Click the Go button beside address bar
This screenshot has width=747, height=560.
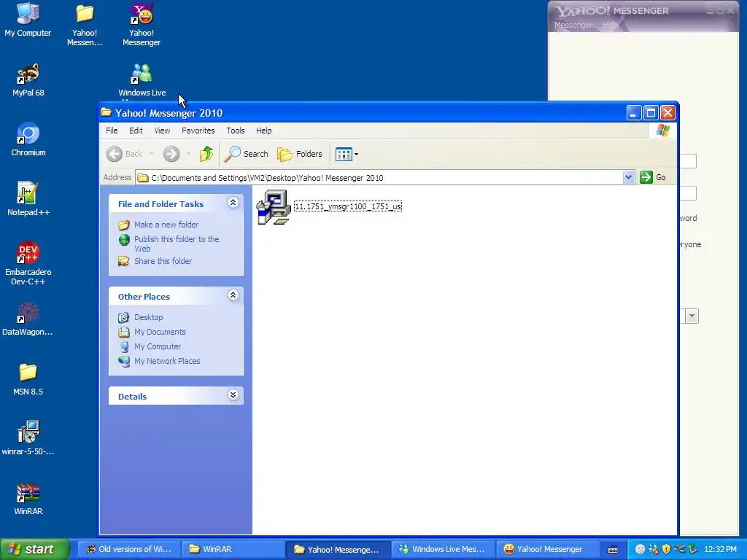click(653, 177)
